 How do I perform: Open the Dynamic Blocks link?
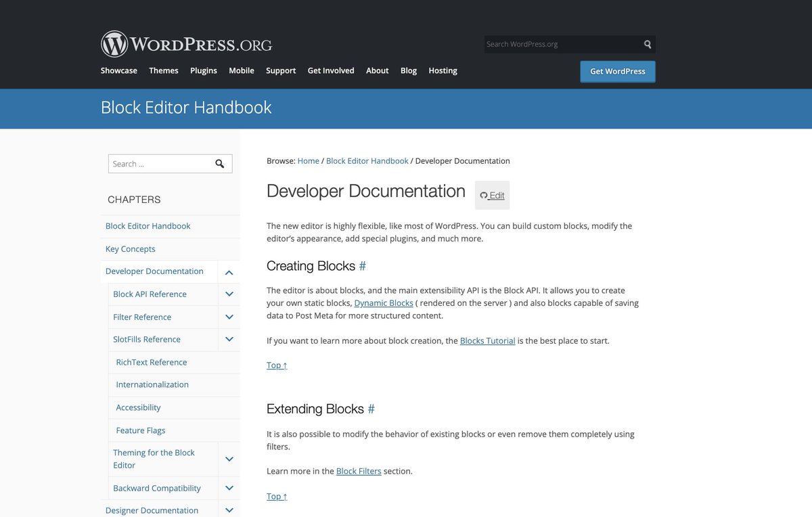pyautogui.click(x=384, y=302)
